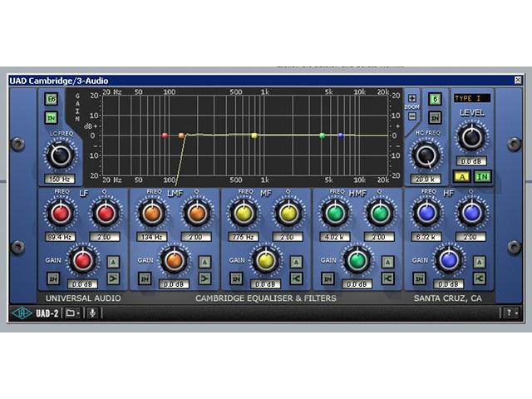Click the 160 Hz low-cut frequency field
This screenshot has width=532, height=399.
[59, 179]
